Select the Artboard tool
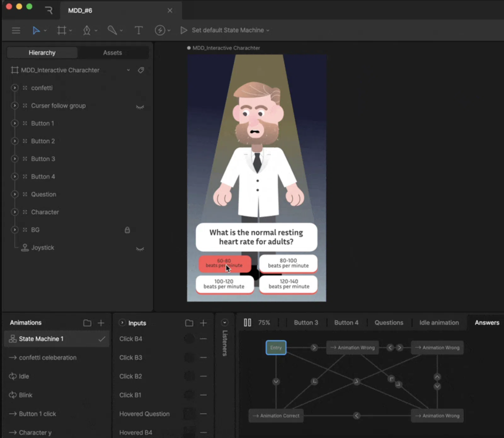504x438 pixels. click(61, 30)
